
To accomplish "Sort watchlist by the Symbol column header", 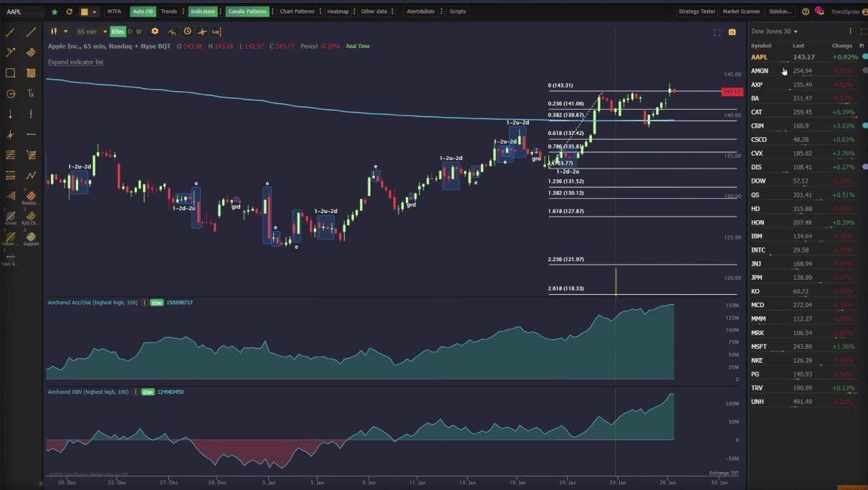I will click(x=761, y=46).
